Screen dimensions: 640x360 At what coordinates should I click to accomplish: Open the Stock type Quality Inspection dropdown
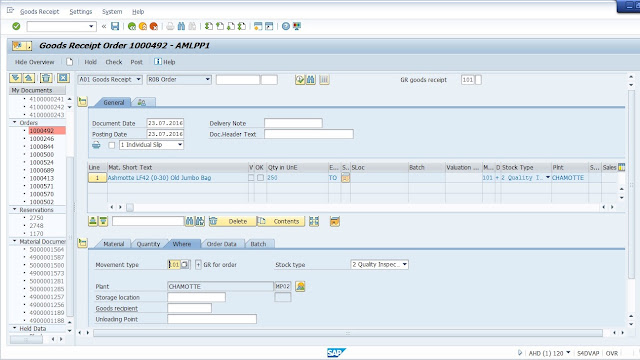click(404, 264)
